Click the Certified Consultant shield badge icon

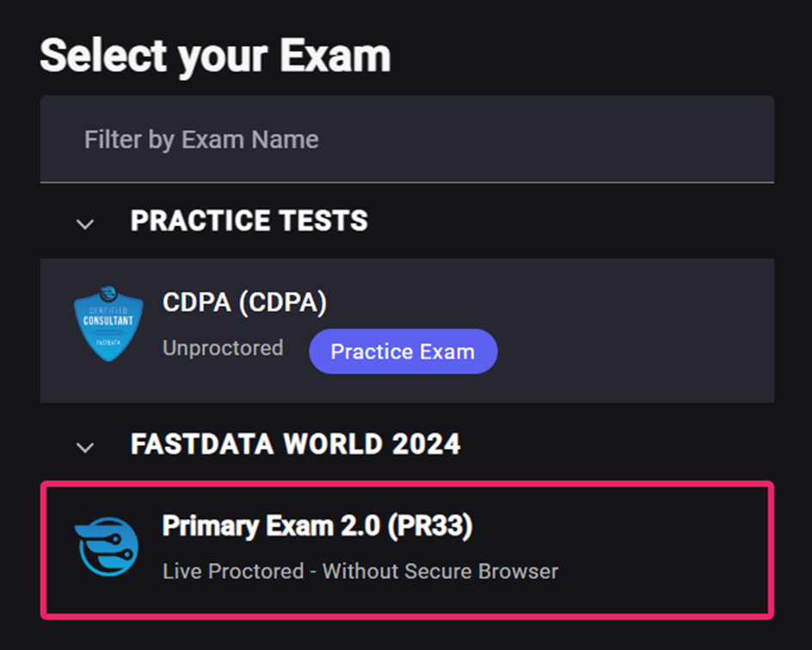108,324
